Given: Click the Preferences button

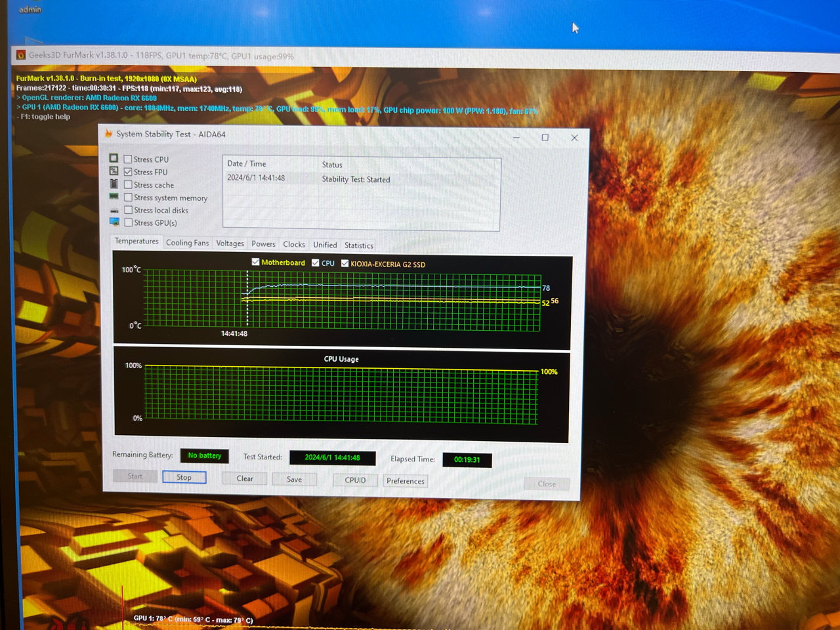Looking at the screenshot, I should [405, 480].
